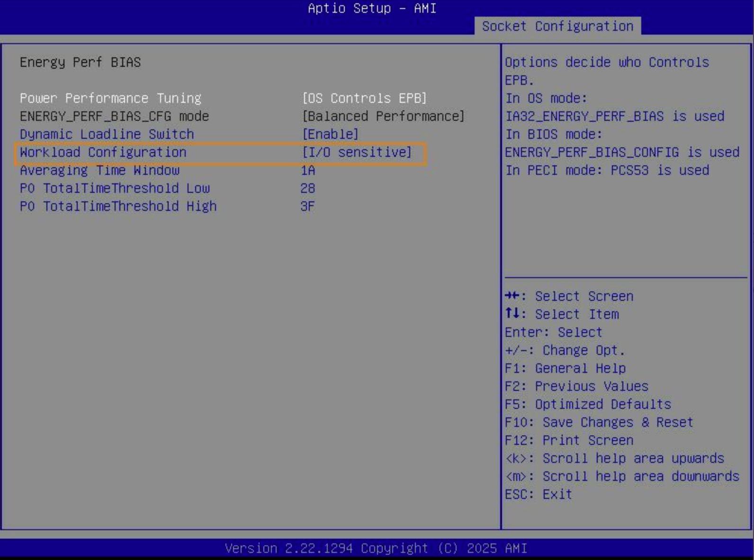Click the P0 TotalTimeThreshold Low value 28
754x560 pixels.
click(x=308, y=188)
